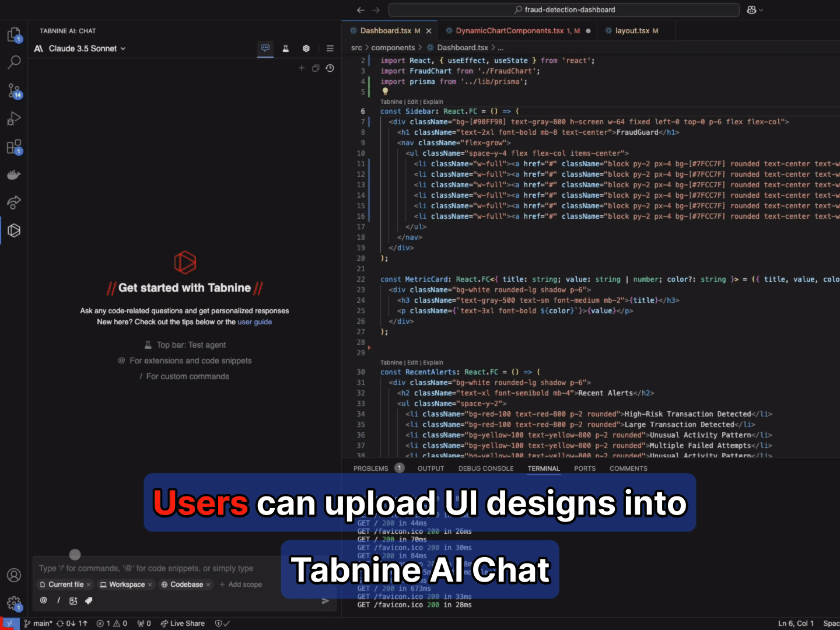Open the user guide link

pyautogui.click(x=254, y=322)
